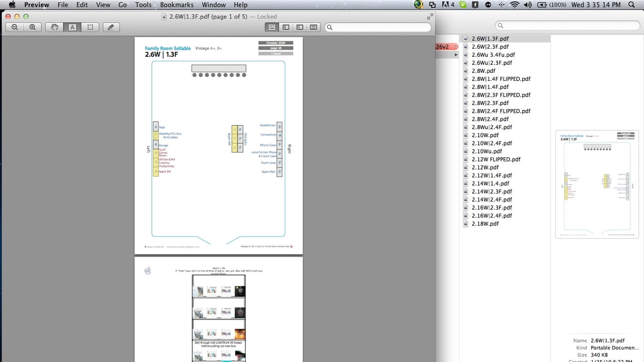Zoom in the PDF page
644x362 pixels.
(32, 27)
